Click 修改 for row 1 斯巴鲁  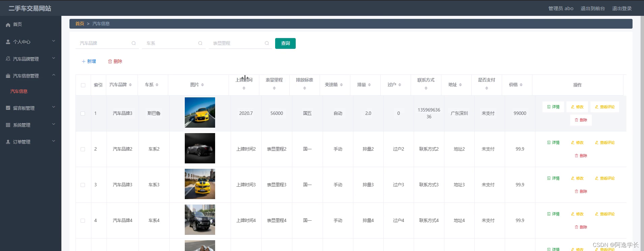click(577, 107)
